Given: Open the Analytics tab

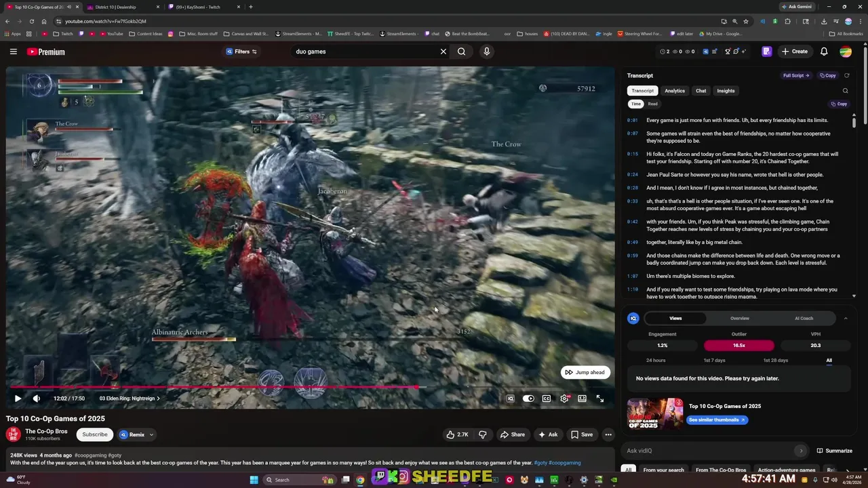Looking at the screenshot, I should tap(674, 91).
